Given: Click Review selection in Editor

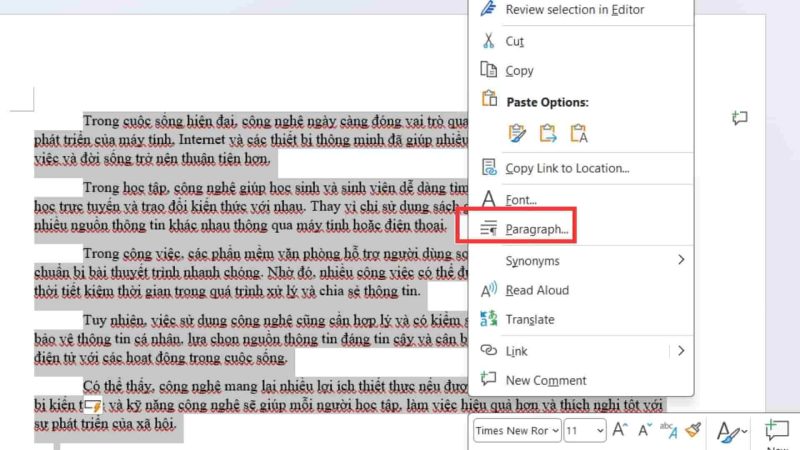Looking at the screenshot, I should (x=574, y=10).
